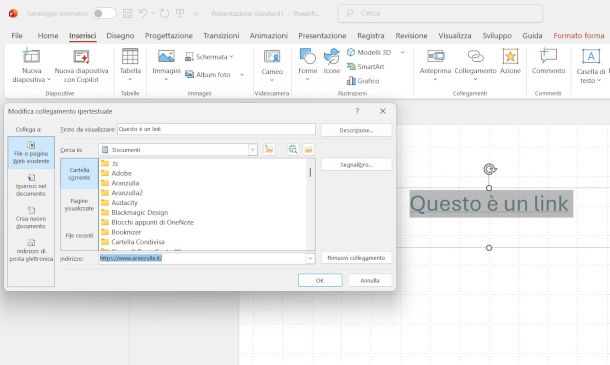The image size is (610, 365).
Task: Switch to the Home tab
Action: [48, 36]
